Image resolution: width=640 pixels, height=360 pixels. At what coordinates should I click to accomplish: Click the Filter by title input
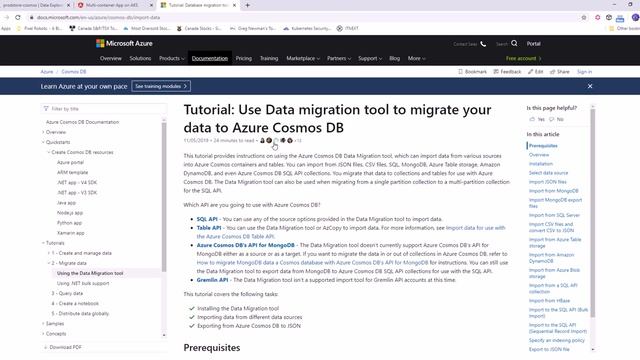coord(104,109)
